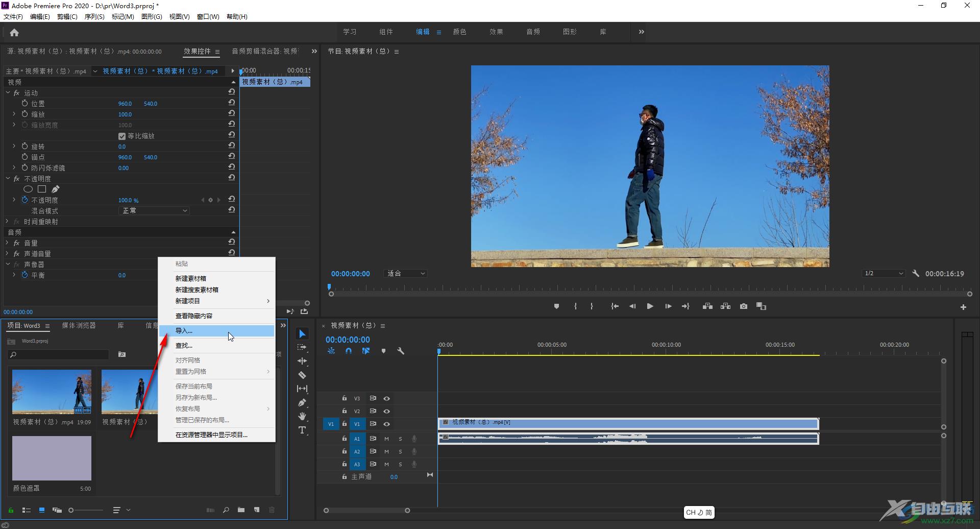980x529 pixels.
Task: Click the Lift button
Action: coord(707,306)
